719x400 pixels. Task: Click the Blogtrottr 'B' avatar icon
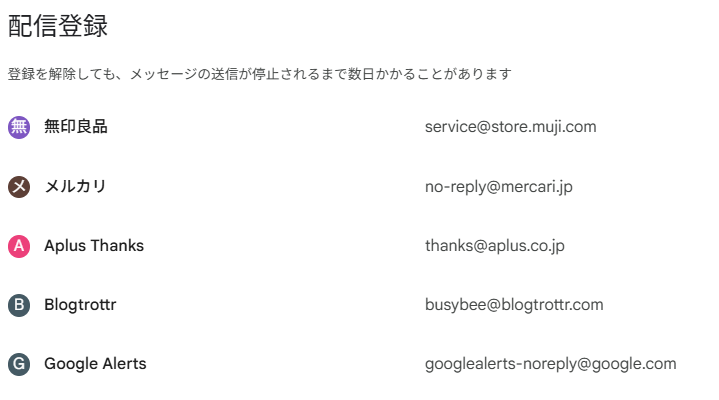pyautogui.click(x=19, y=305)
